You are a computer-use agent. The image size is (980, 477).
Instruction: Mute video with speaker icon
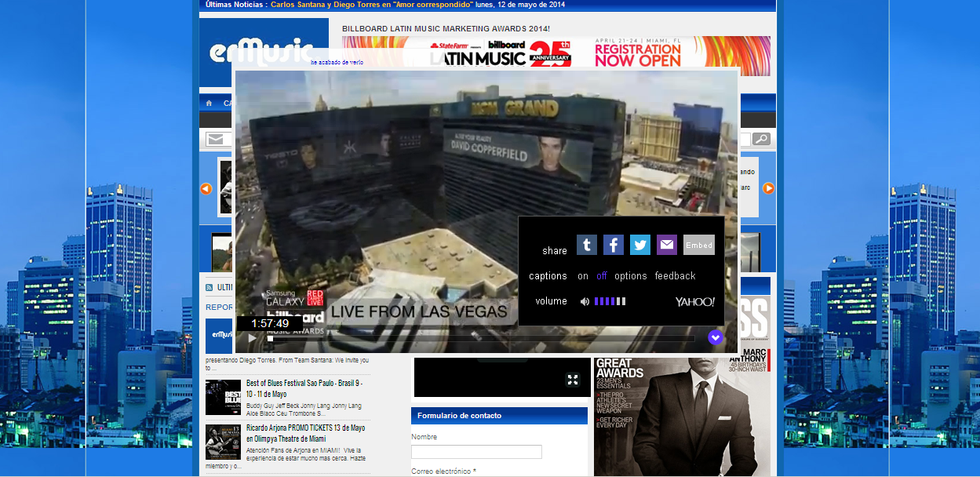585,301
